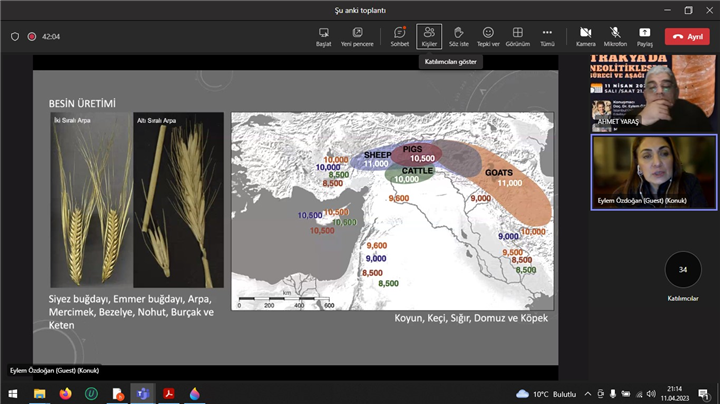Image resolution: width=720 pixels, height=404 pixels.
Task: Show participants with Kişiler button
Action: pyautogui.click(x=429, y=37)
